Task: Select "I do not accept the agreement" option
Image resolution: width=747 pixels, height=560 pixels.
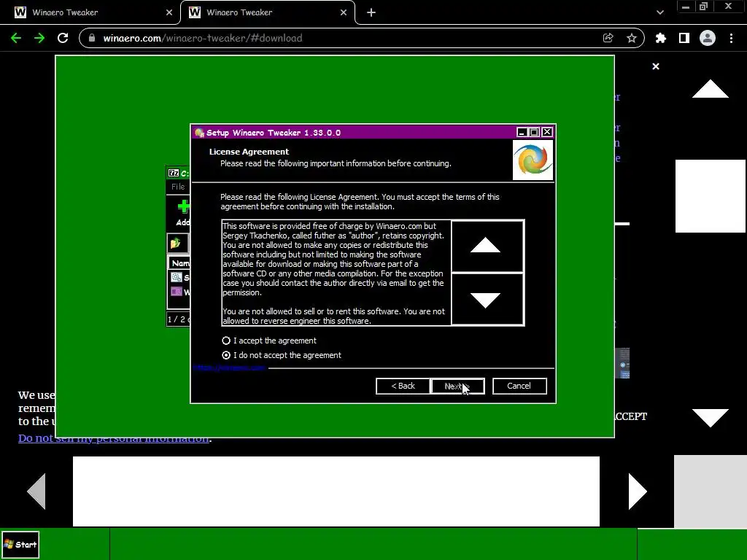Action: click(x=226, y=355)
